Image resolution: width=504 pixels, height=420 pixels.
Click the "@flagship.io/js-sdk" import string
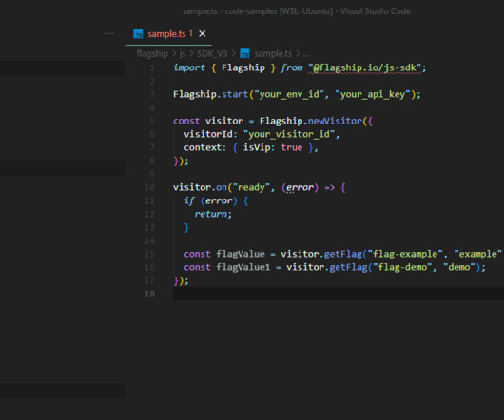tap(364, 67)
